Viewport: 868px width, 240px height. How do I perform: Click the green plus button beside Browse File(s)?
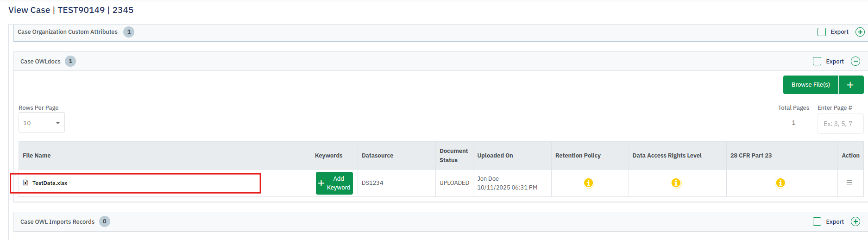click(850, 85)
